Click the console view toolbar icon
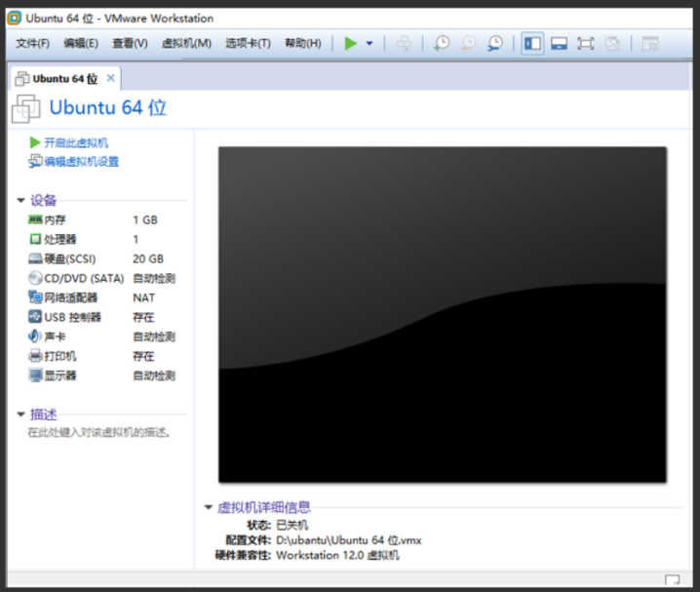 pos(650,43)
